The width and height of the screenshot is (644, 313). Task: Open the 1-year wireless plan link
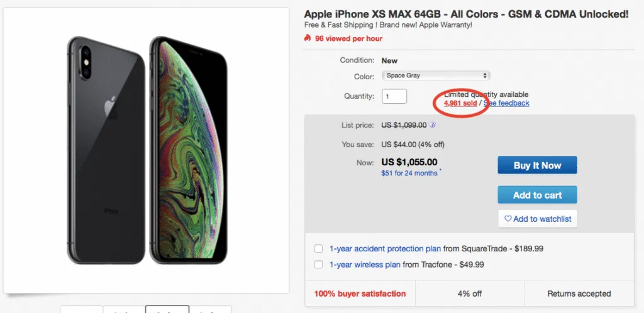(x=365, y=265)
